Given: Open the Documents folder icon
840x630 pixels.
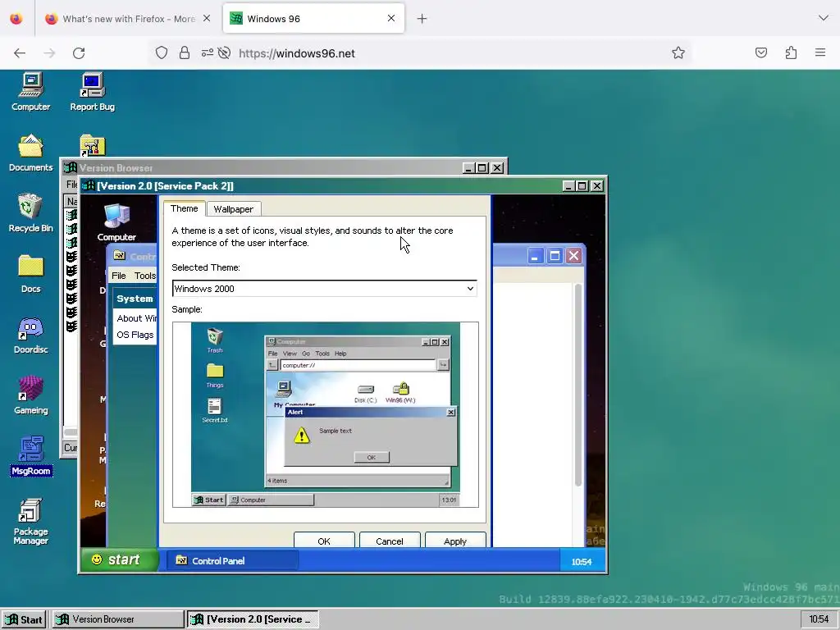Looking at the screenshot, I should pyautogui.click(x=30, y=153).
